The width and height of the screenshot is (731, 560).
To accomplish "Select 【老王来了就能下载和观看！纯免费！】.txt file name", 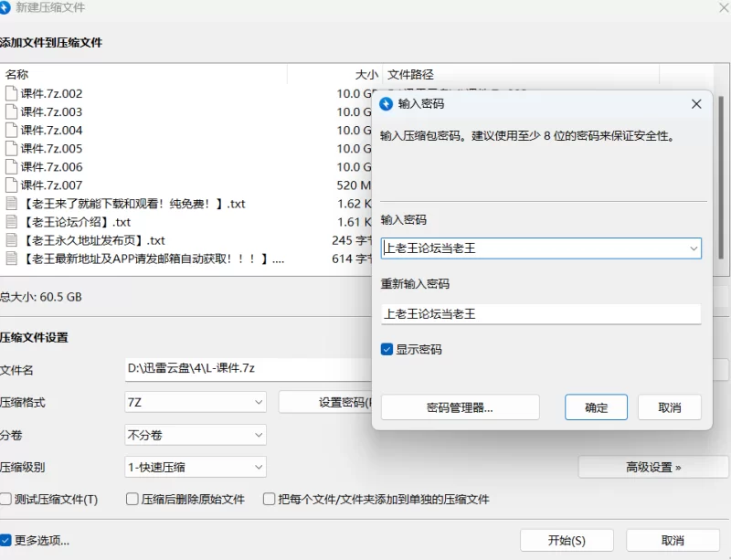I will [x=132, y=204].
